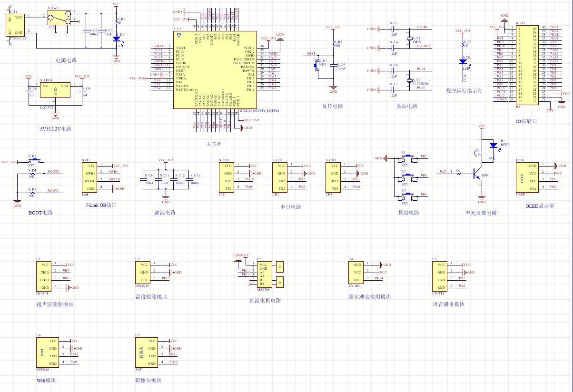Select LED D1 in the power circuit

point(116,39)
